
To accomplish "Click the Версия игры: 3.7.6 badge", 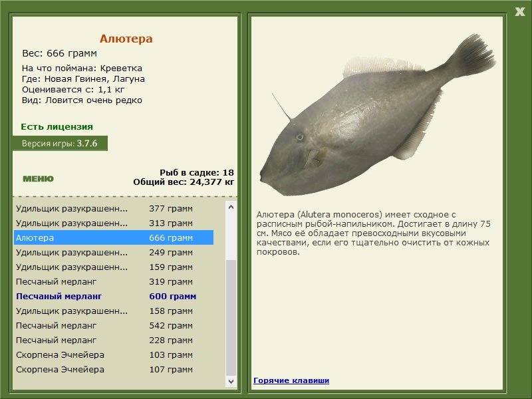I will (60, 143).
